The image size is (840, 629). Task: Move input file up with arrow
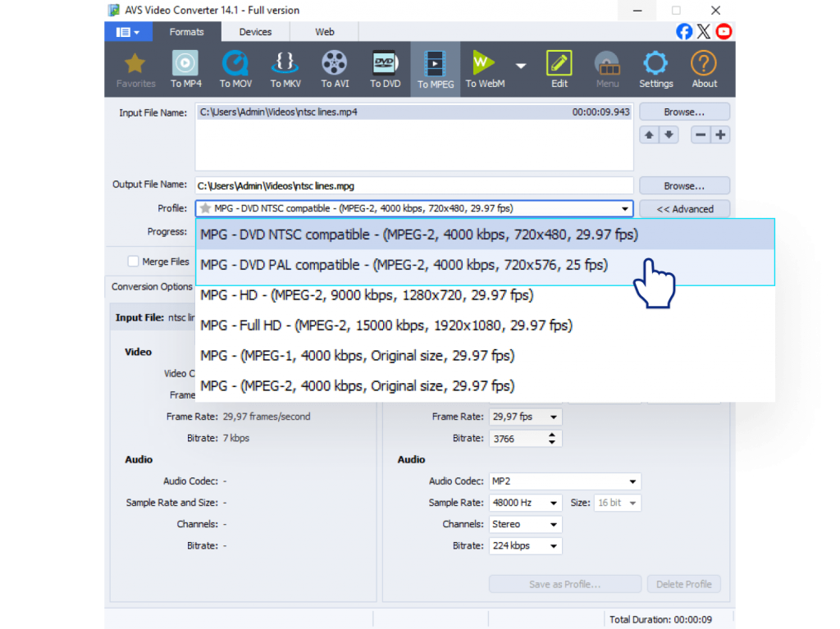(650, 135)
